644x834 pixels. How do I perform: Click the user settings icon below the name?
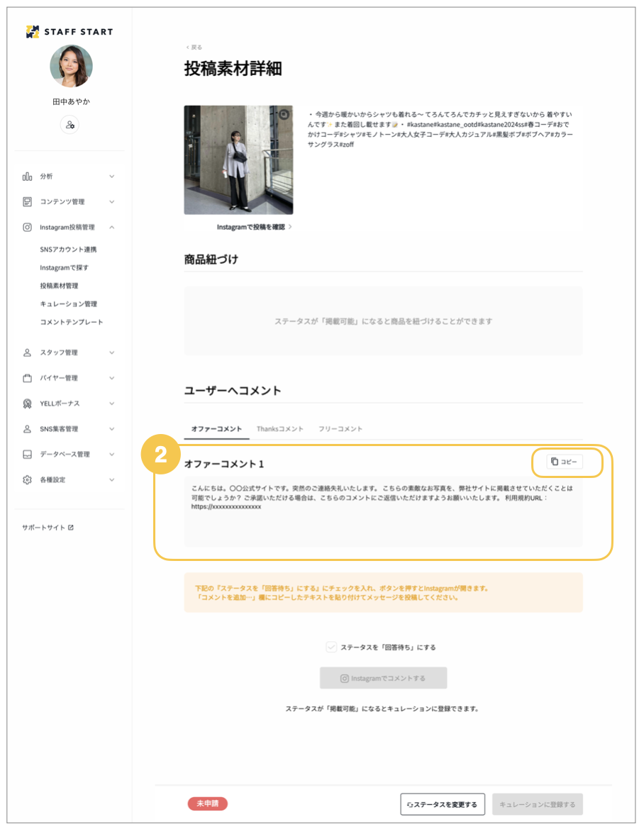[x=70, y=125]
